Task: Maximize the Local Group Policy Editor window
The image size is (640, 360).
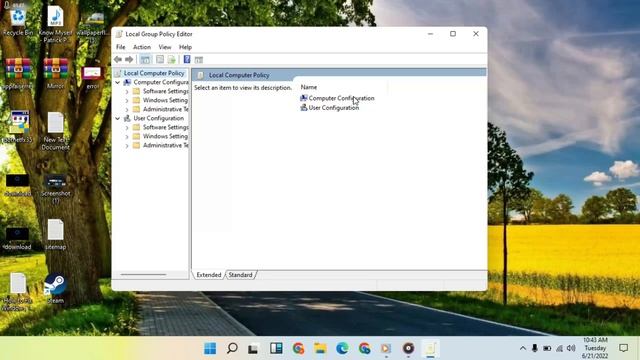Action: pos(453,34)
